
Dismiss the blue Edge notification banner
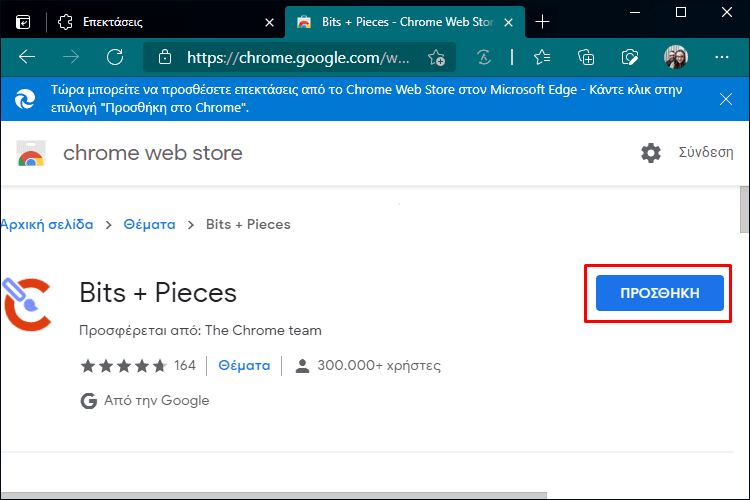coord(726,99)
